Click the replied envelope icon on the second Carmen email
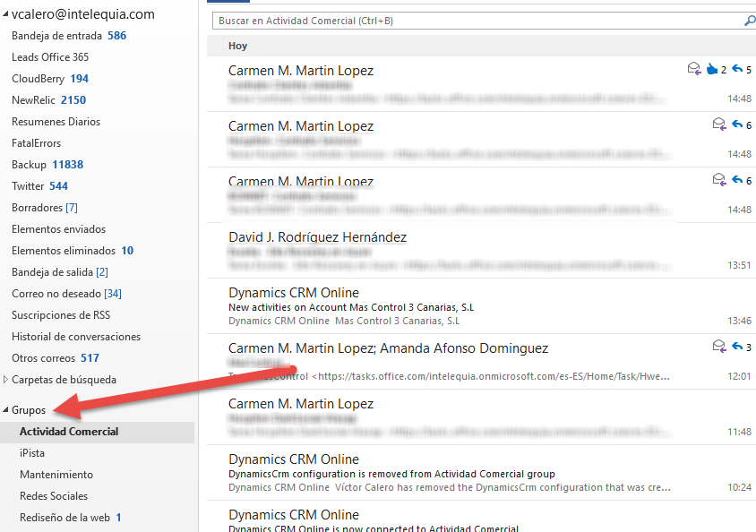 (x=719, y=124)
